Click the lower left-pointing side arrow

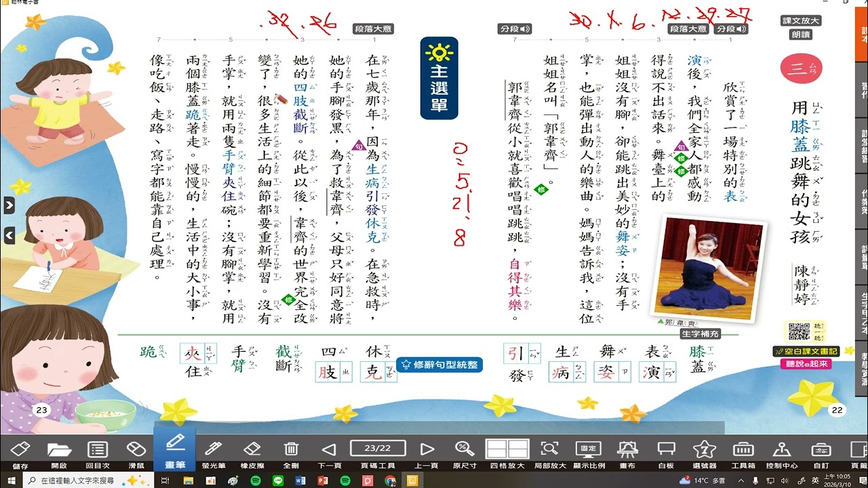pos(9,235)
